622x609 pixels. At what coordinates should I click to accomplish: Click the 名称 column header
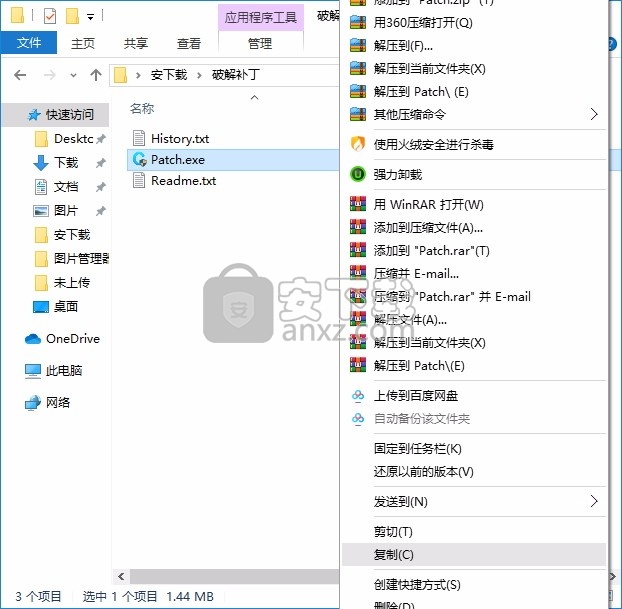142,108
